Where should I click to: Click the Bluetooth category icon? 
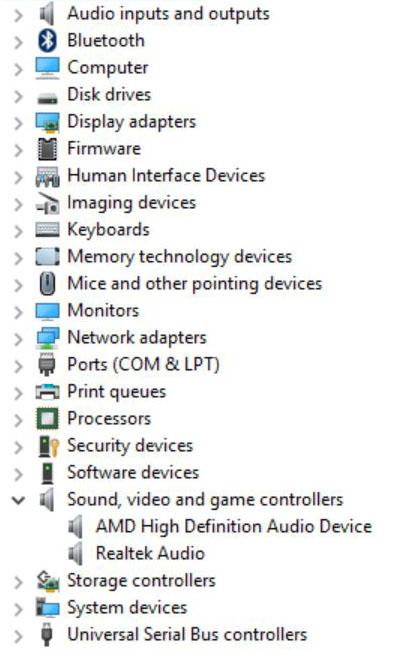tap(47, 41)
